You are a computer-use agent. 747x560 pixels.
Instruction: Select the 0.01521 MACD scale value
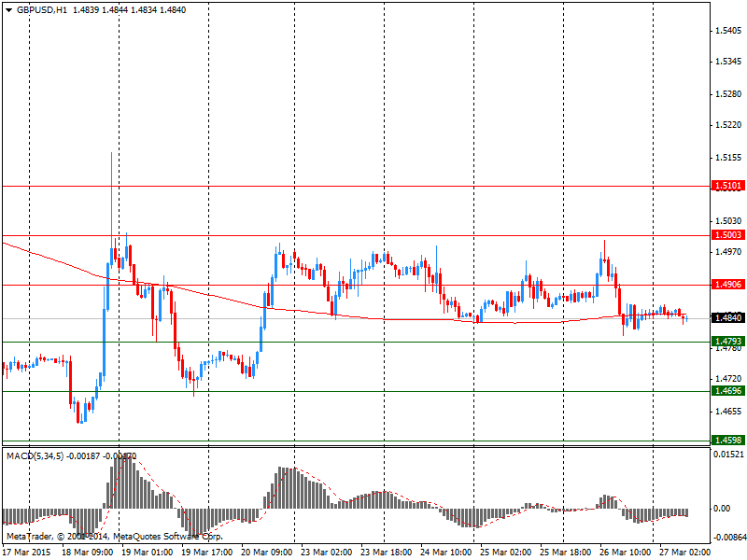click(x=728, y=455)
